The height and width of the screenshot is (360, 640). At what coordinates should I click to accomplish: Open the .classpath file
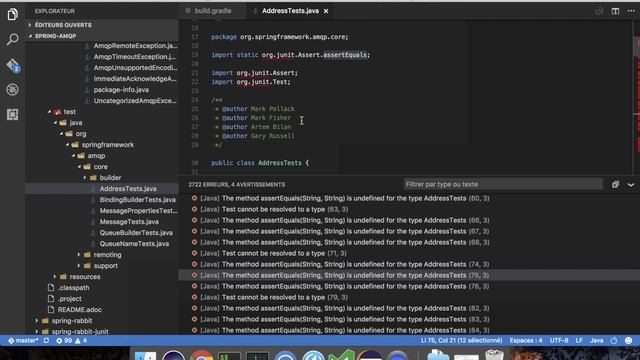[73, 288]
